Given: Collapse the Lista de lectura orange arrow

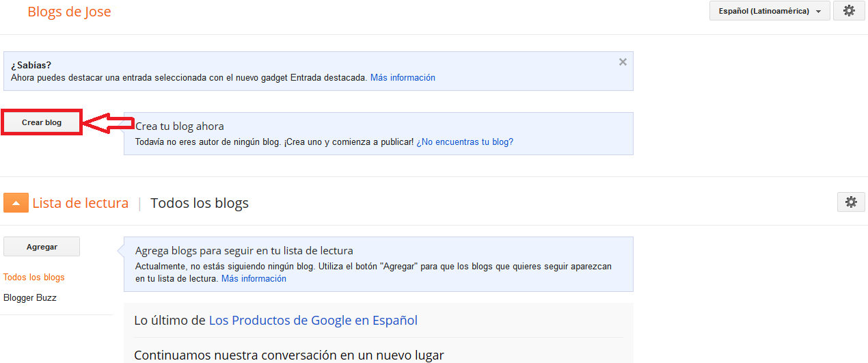Looking at the screenshot, I should tap(16, 203).
